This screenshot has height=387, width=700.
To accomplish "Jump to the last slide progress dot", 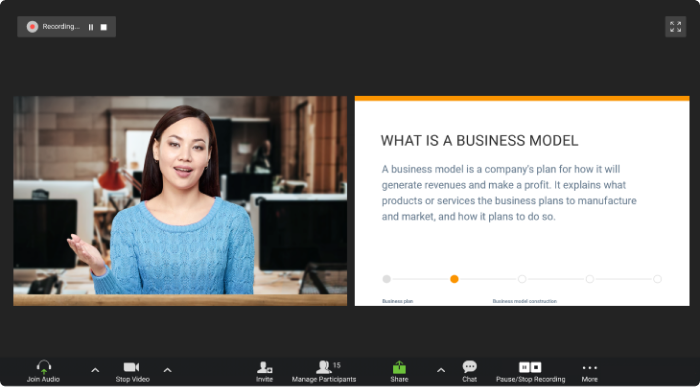I will pos(657,279).
